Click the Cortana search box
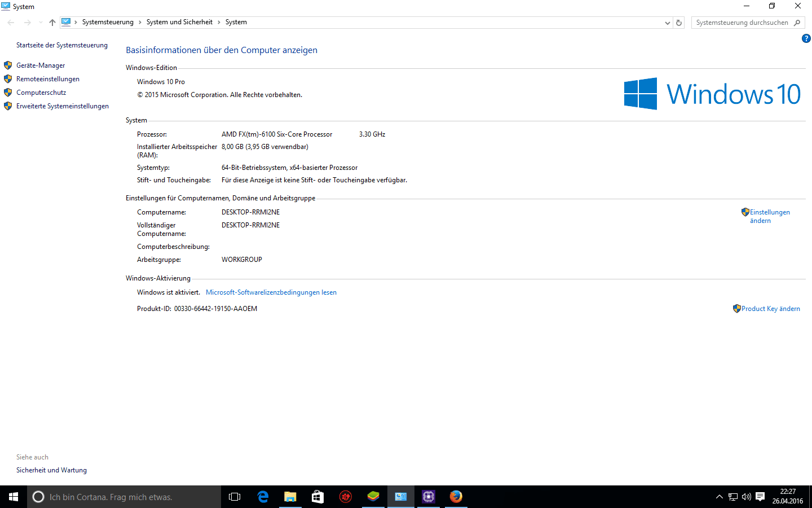The image size is (812, 508). tap(124, 497)
